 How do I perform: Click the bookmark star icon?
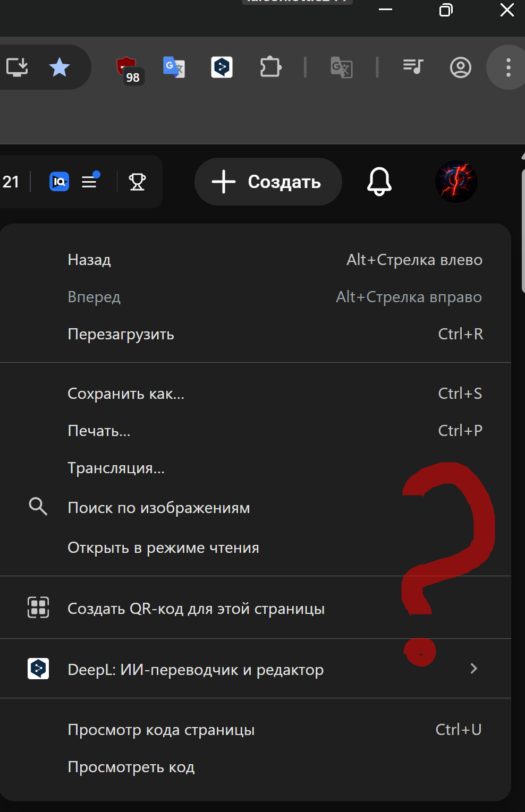(60, 67)
